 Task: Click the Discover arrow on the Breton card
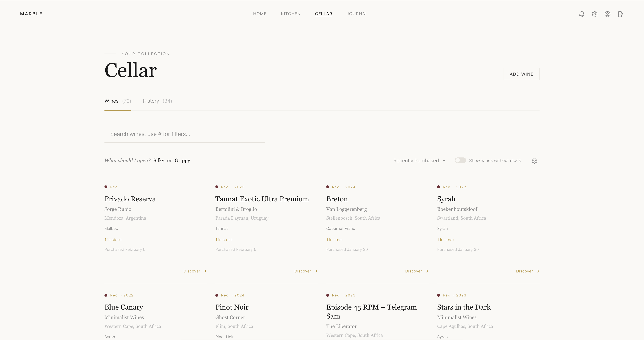pos(416,271)
